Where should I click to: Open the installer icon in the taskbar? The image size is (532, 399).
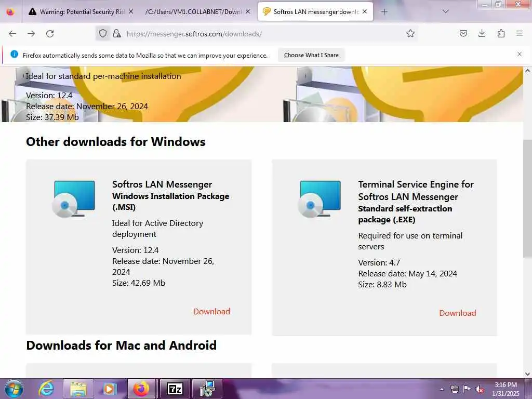click(207, 389)
